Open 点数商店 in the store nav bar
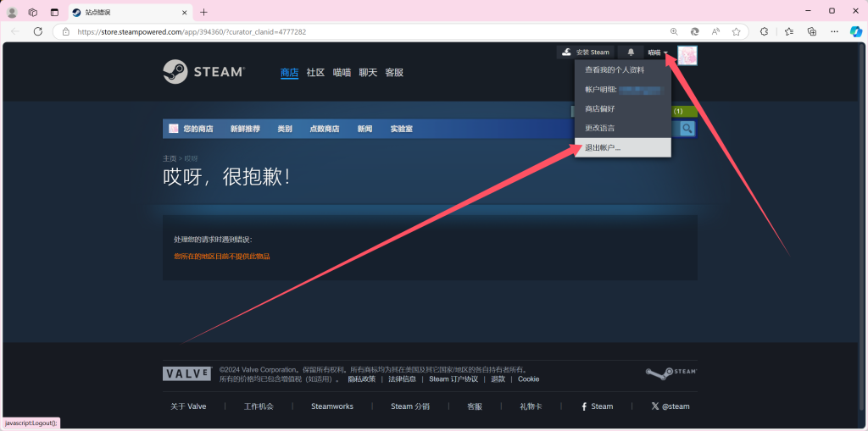868x431 pixels. point(325,129)
